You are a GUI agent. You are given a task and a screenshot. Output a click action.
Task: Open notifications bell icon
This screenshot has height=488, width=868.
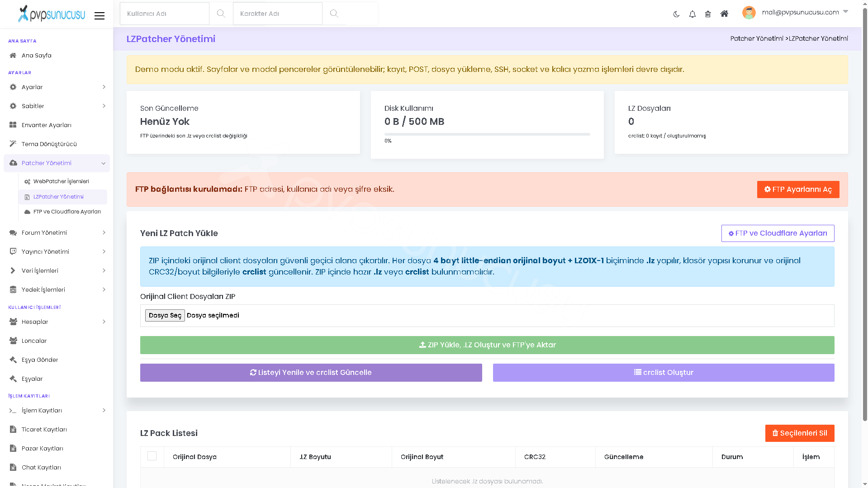692,14
